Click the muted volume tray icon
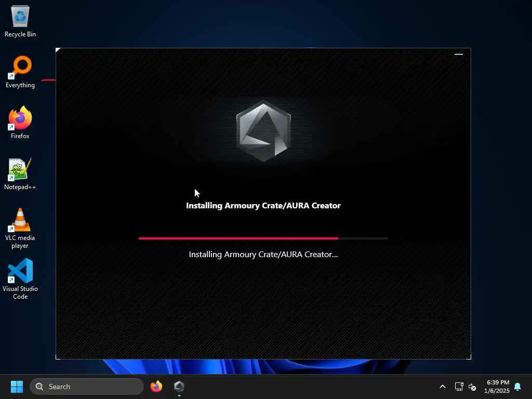Viewport: 532px width, 399px height. [x=472, y=387]
